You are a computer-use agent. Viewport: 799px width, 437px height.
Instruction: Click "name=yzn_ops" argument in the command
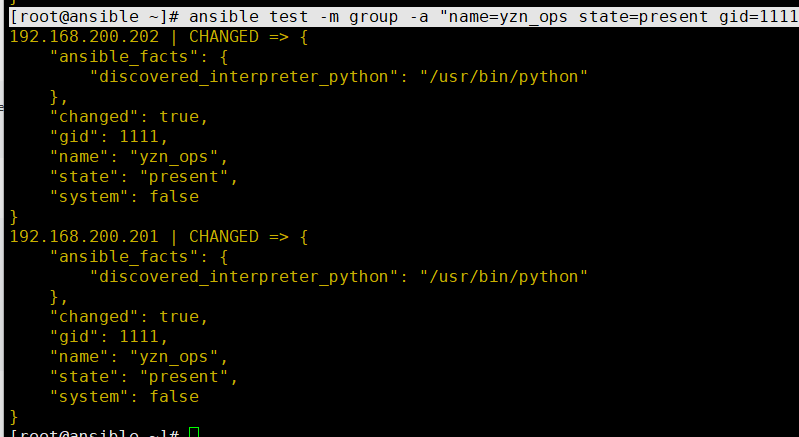pos(509,17)
